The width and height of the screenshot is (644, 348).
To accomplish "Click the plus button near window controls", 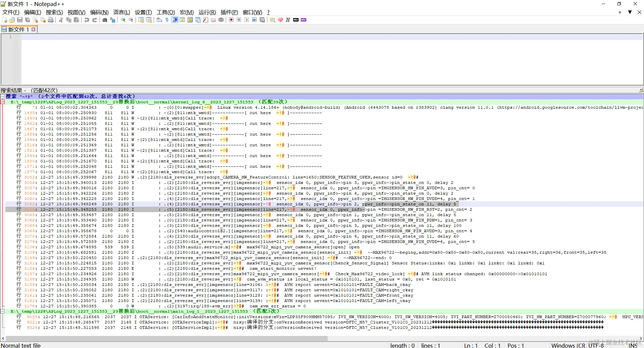I will pos(620,12).
